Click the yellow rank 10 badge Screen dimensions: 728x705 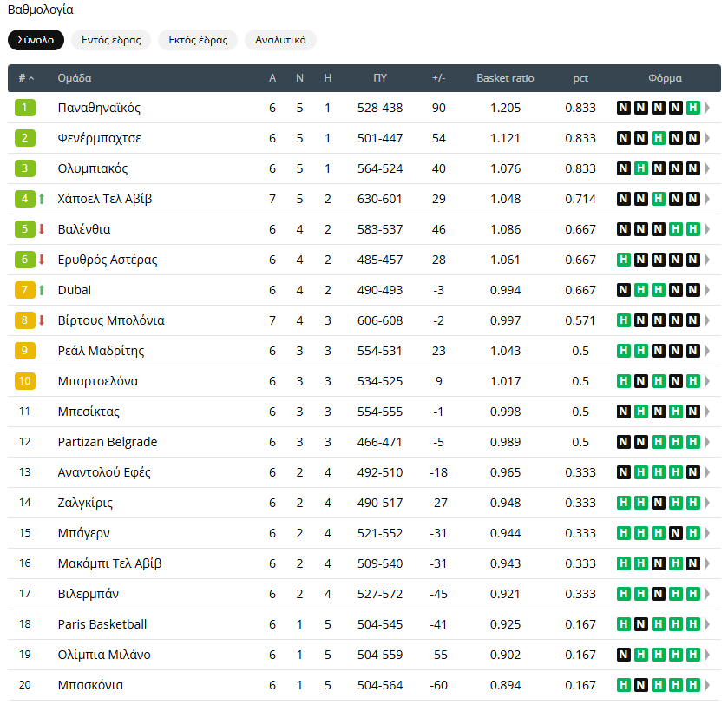25,381
